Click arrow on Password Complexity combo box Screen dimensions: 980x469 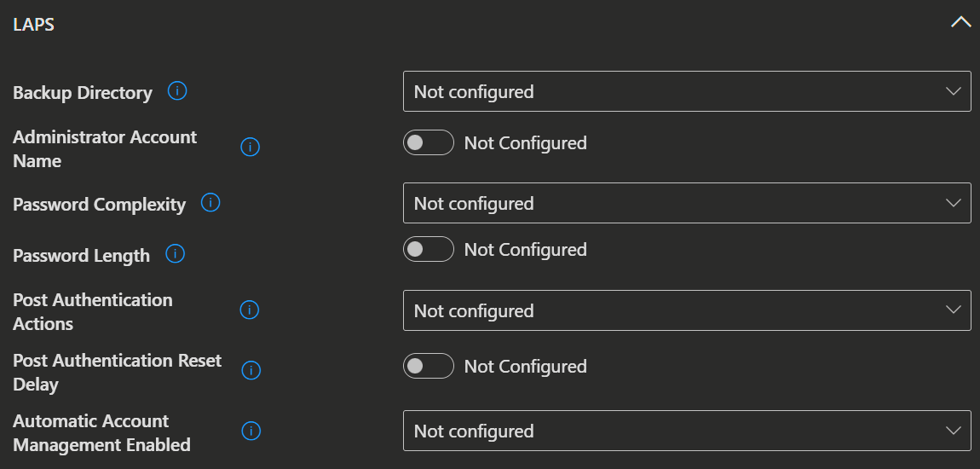coord(953,203)
